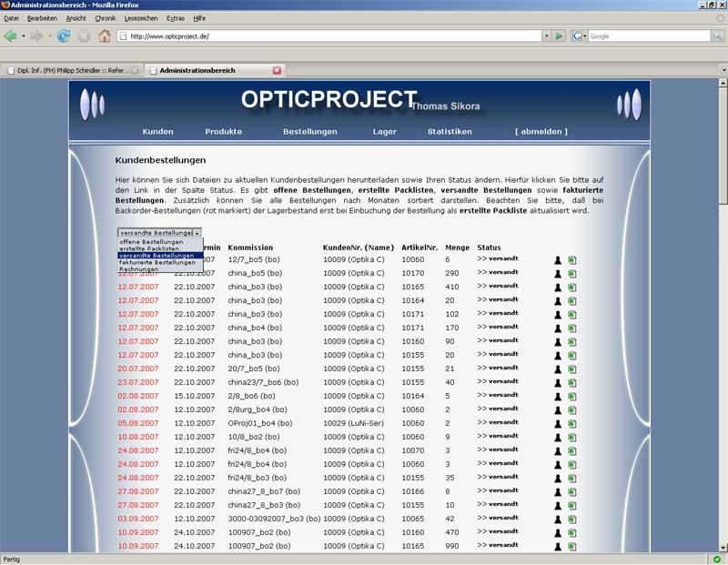Viewport: 728px width, 565px height.
Task: Click the green document icon for order 2/8_bo6
Action: pyautogui.click(x=572, y=397)
